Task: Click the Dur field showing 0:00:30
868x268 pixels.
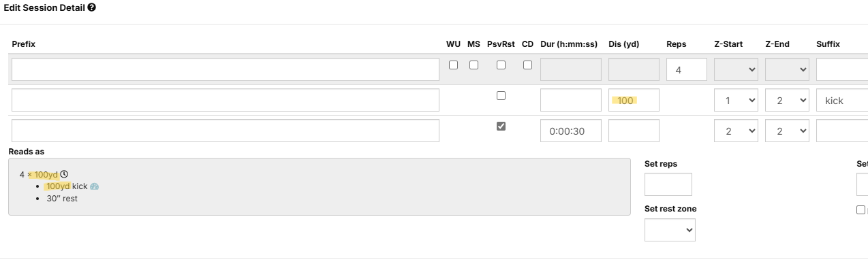Action: pyautogui.click(x=571, y=131)
